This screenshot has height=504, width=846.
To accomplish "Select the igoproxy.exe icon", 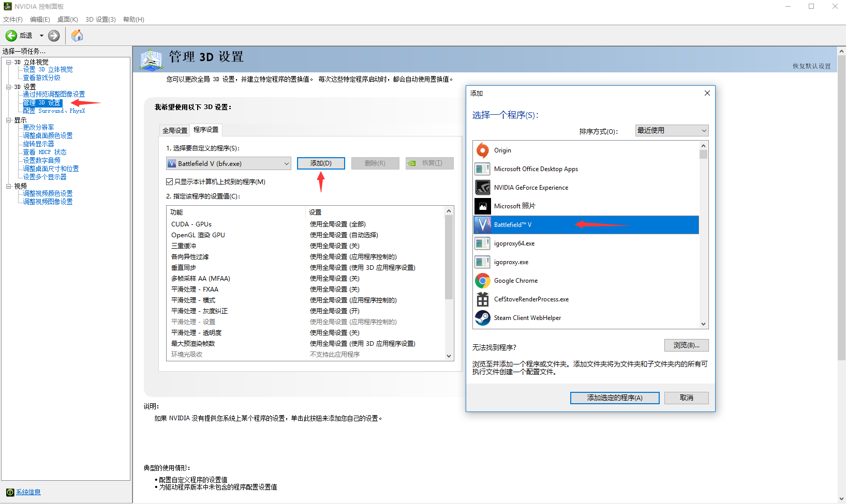I will coord(483,262).
